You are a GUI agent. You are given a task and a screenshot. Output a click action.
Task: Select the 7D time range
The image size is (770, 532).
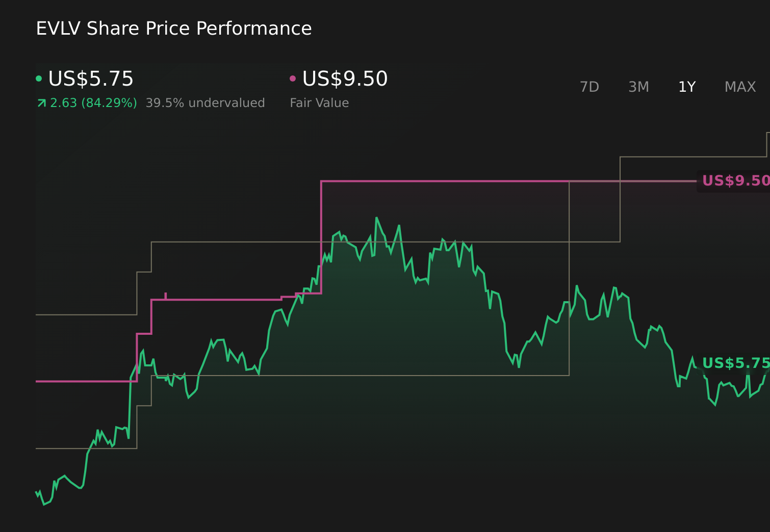point(590,87)
